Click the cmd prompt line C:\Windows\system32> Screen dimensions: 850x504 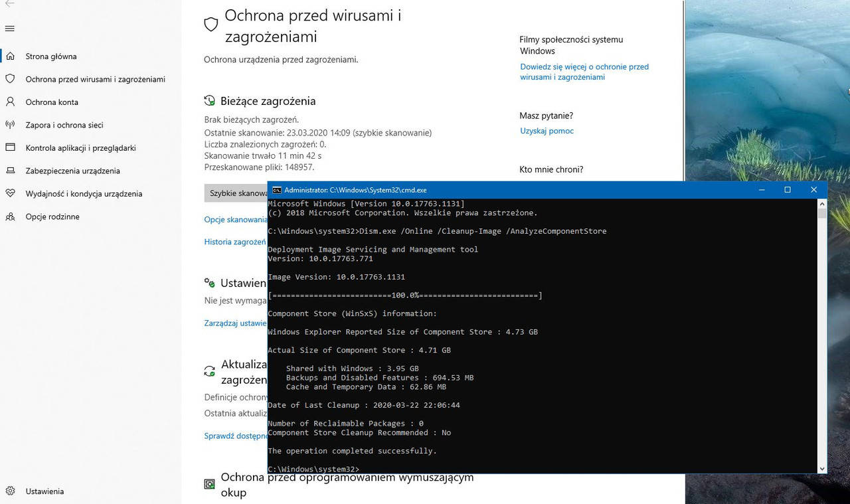tap(313, 469)
